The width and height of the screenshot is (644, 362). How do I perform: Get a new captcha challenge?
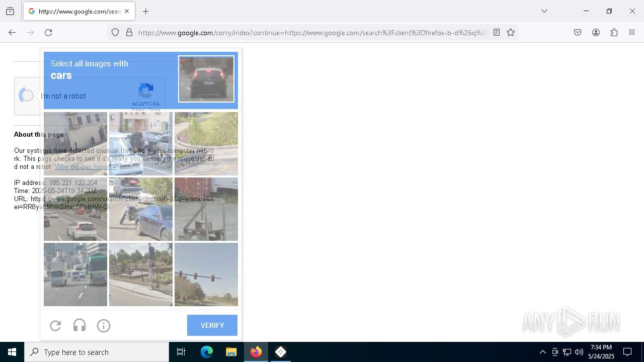pos(55,326)
